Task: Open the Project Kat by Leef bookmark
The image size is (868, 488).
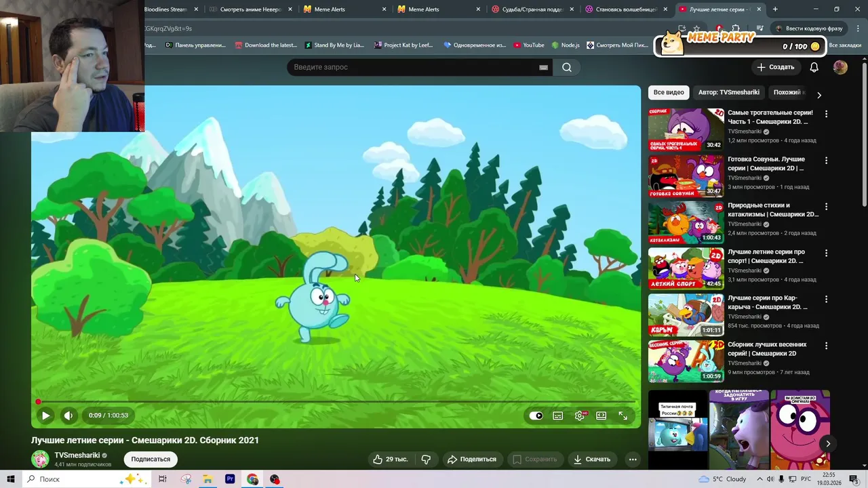Action: coord(403,45)
